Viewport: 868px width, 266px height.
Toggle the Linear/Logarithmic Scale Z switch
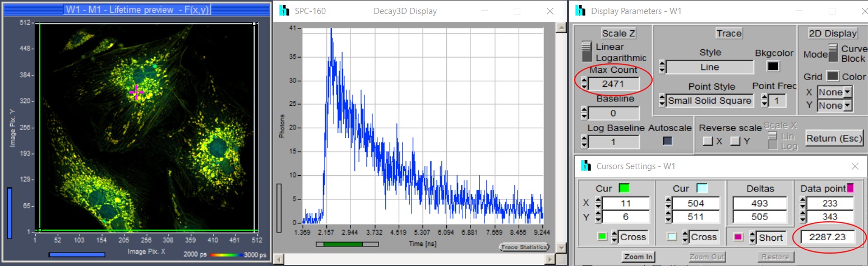pos(588,52)
